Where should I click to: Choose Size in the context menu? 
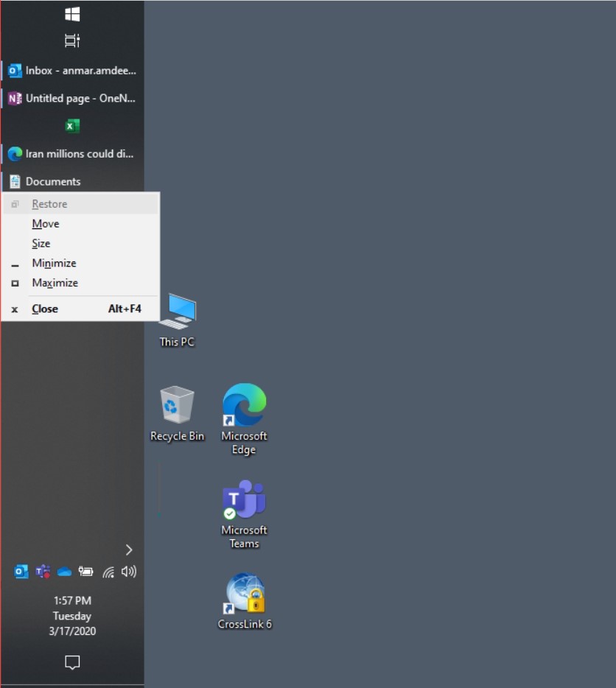pos(41,244)
